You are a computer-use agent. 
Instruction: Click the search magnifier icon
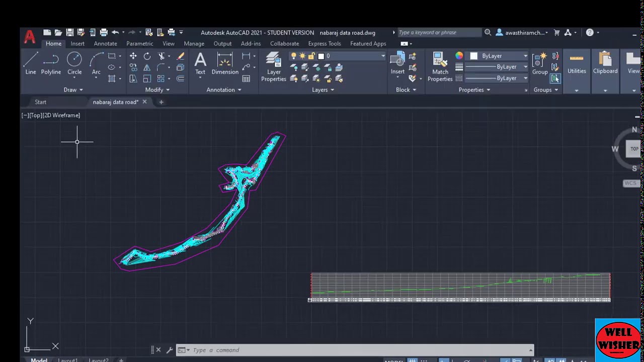[488, 32]
